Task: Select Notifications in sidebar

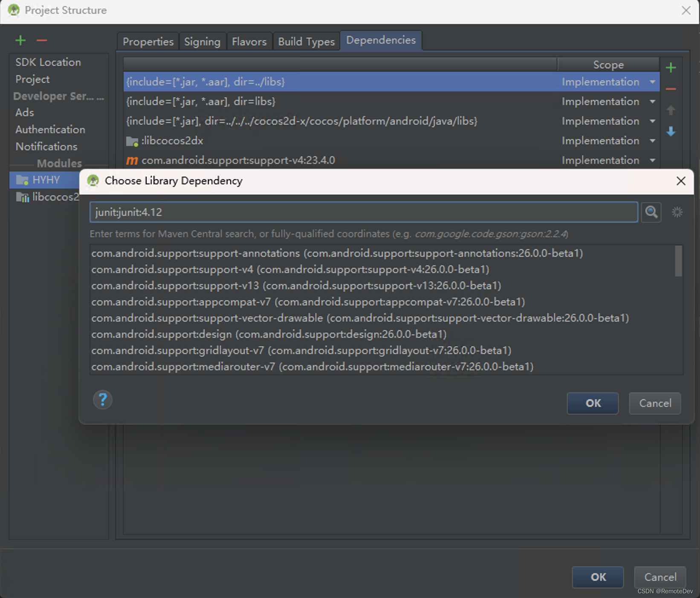Action: click(46, 147)
